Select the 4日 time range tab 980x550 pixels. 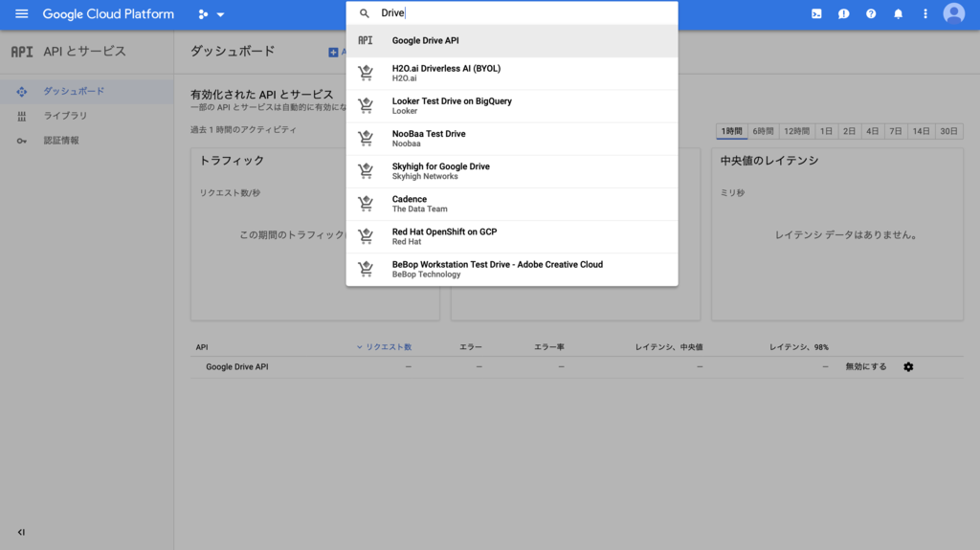[x=873, y=131]
